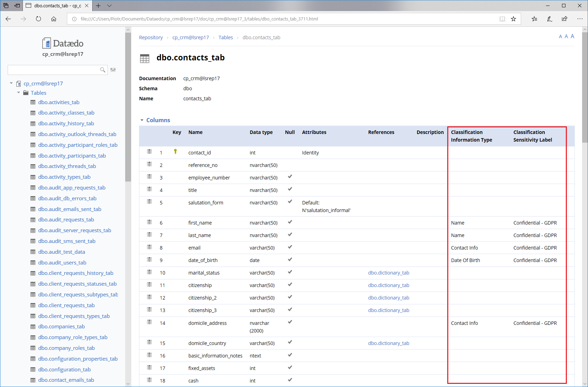The height and width of the screenshot is (387, 588).
Task: Open the search filter settings icon
Action: pyautogui.click(x=113, y=70)
